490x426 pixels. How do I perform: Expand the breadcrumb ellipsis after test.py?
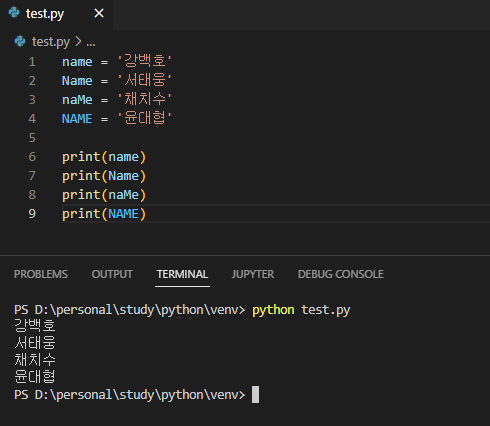pos(91,42)
